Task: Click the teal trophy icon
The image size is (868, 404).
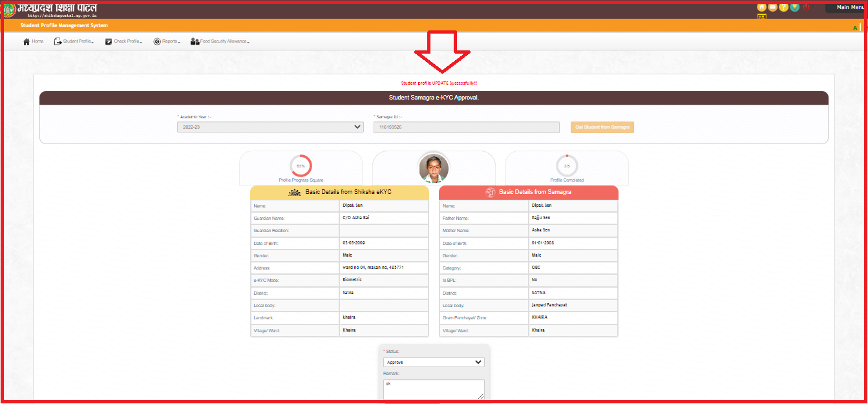Action: click(x=794, y=7)
